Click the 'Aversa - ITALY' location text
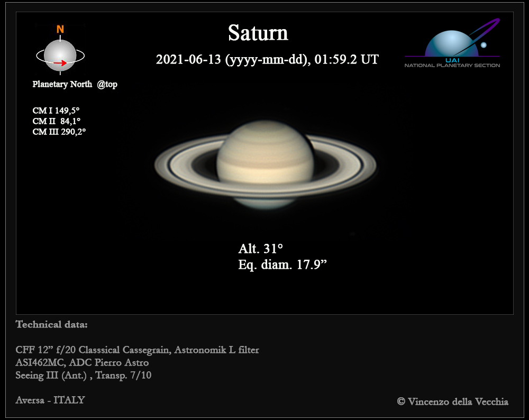Image resolution: width=529 pixels, height=420 pixels. [x=50, y=400]
